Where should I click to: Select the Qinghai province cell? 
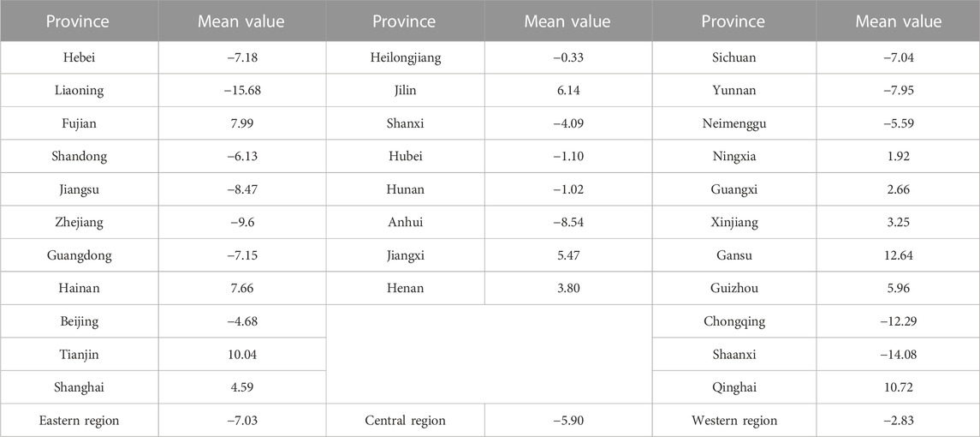point(734,387)
